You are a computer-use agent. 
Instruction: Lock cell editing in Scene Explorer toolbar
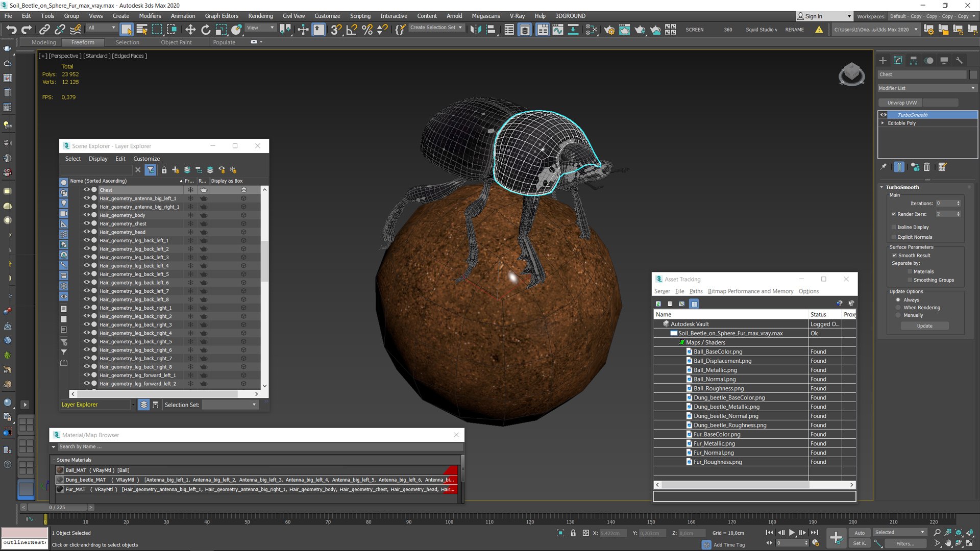pos(164,170)
